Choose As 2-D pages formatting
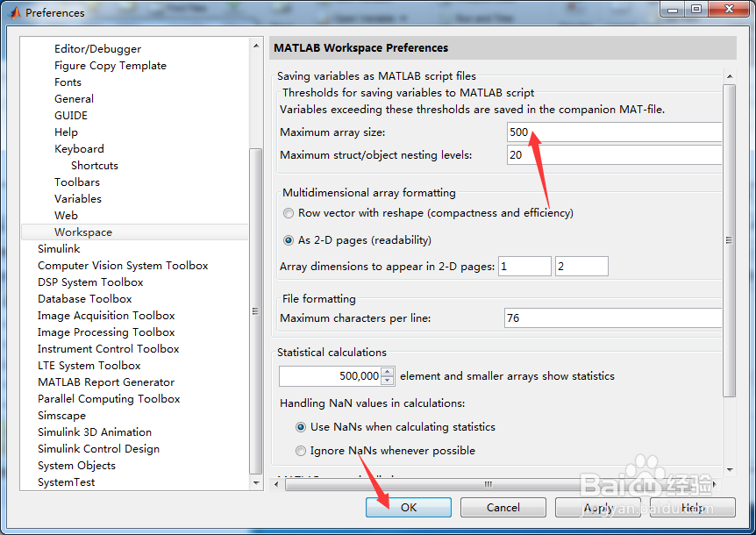The width and height of the screenshot is (756, 535). tap(289, 240)
